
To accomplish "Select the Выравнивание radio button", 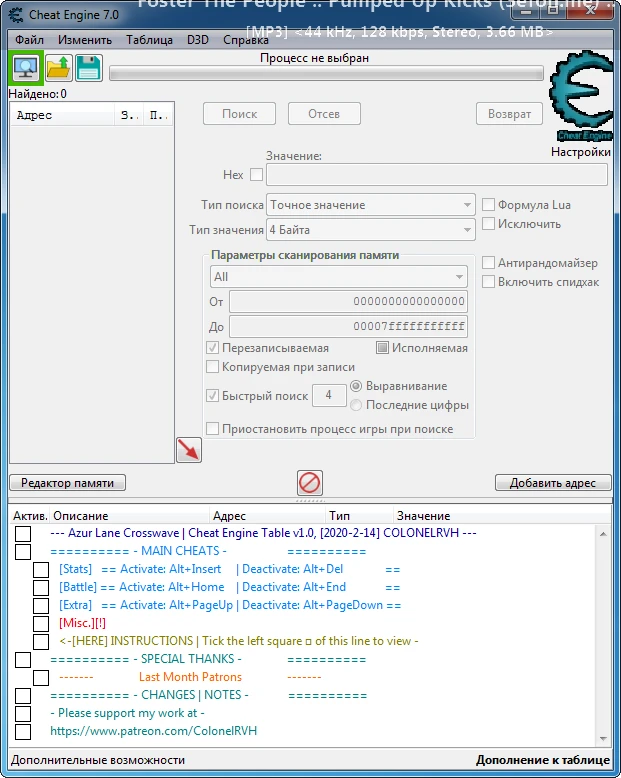I will pyautogui.click(x=356, y=386).
